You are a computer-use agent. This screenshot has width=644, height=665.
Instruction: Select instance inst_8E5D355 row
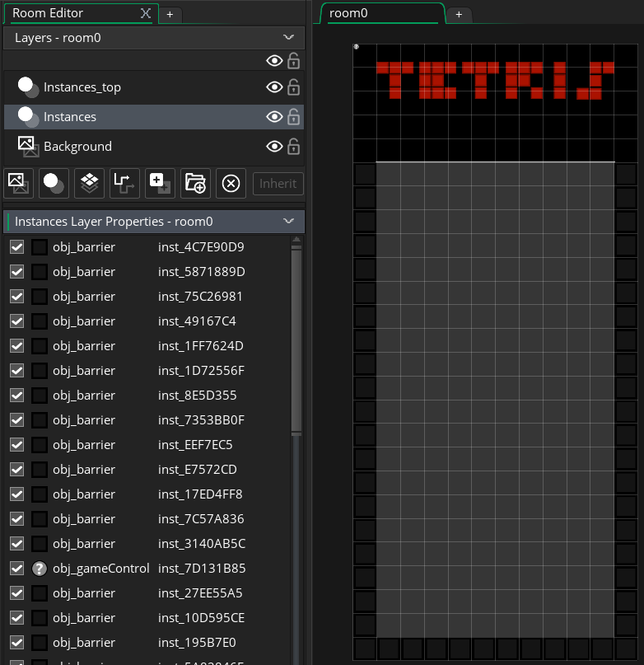tap(148, 396)
